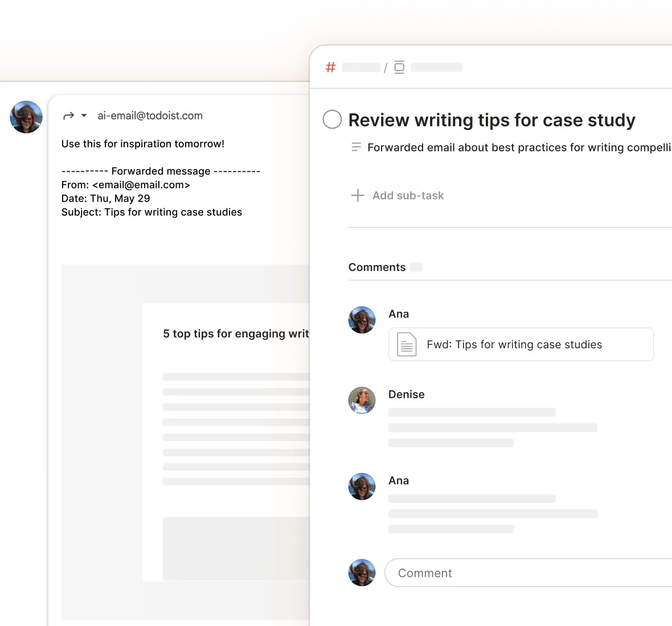Click Denise's avatar in the comments
The width and height of the screenshot is (672, 626).
(x=362, y=401)
